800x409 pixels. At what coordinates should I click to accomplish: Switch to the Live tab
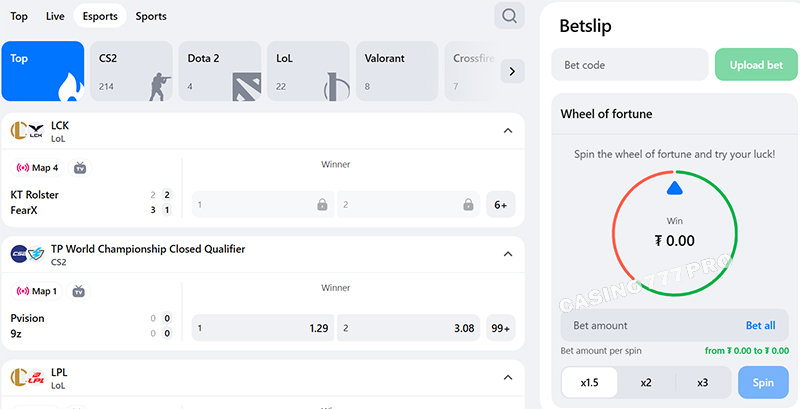[55, 16]
